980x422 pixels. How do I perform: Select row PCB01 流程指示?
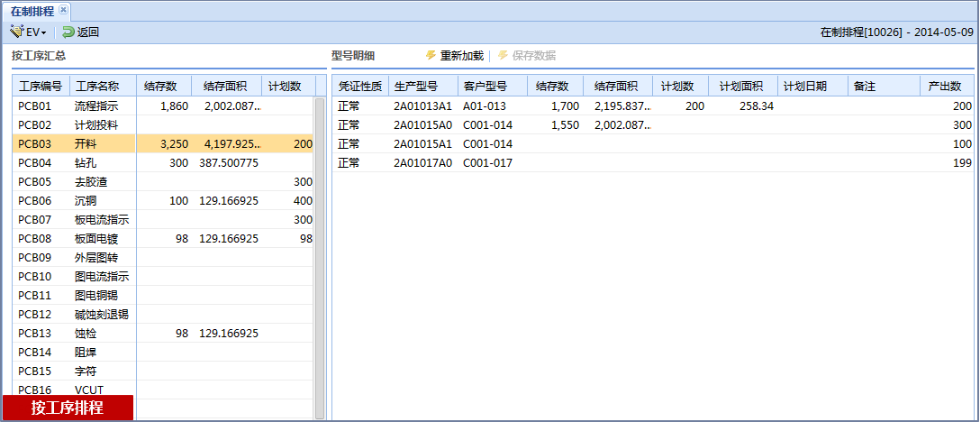click(164, 106)
